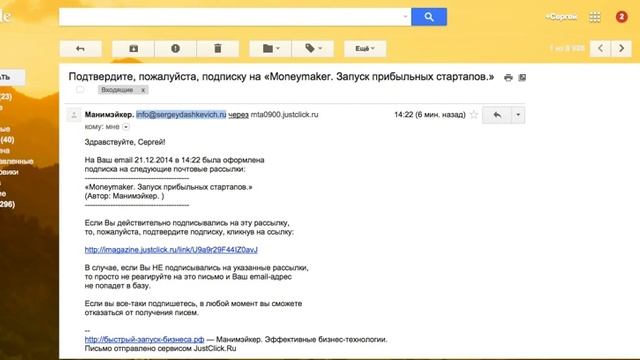
Task: Click the timestamp 14:22 (6 мин. назад)
Action: tap(430, 115)
